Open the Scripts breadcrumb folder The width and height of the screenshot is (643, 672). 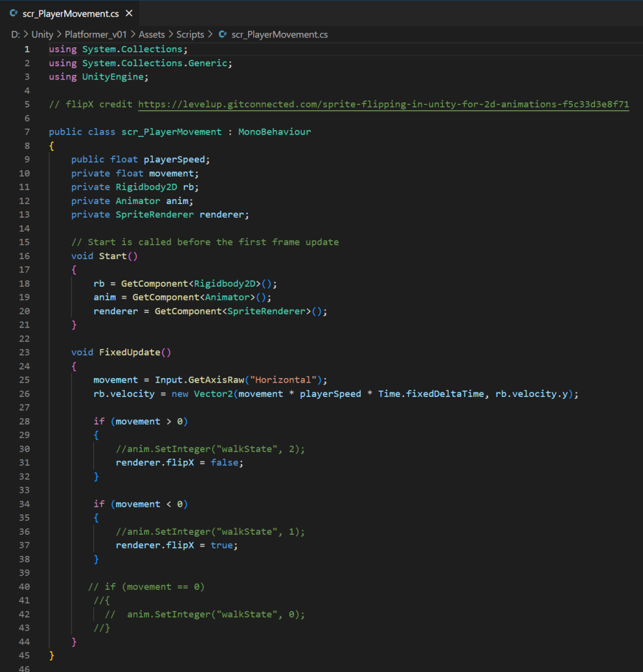tap(190, 34)
